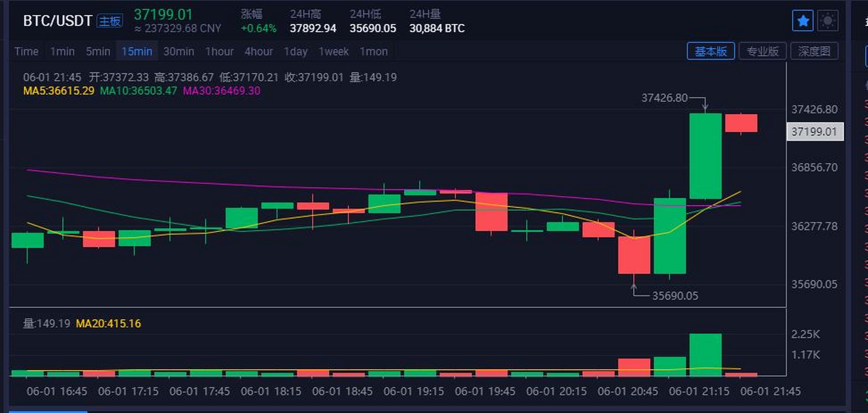Show the 深度图 depth chart
The height and width of the screenshot is (413, 868).
(x=814, y=51)
